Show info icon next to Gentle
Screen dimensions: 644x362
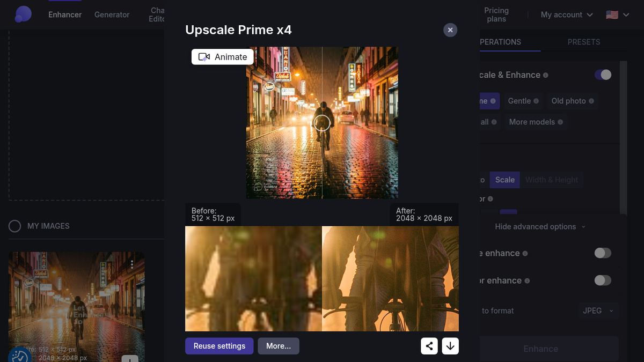pos(537,101)
